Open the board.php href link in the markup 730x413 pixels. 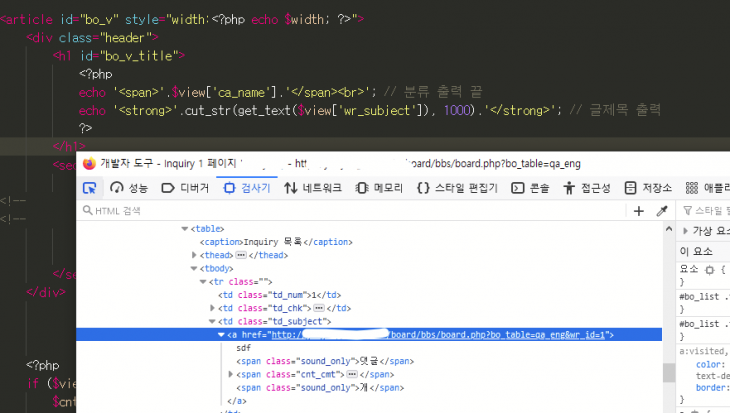point(438,335)
